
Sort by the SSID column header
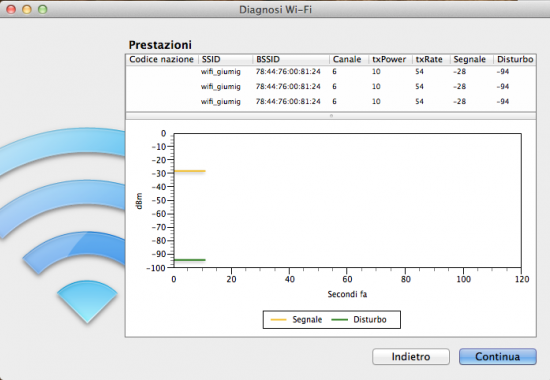[x=226, y=59]
